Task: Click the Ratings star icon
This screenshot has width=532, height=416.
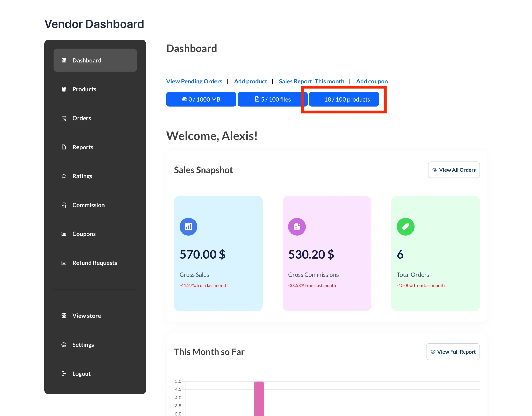Action: click(64, 176)
